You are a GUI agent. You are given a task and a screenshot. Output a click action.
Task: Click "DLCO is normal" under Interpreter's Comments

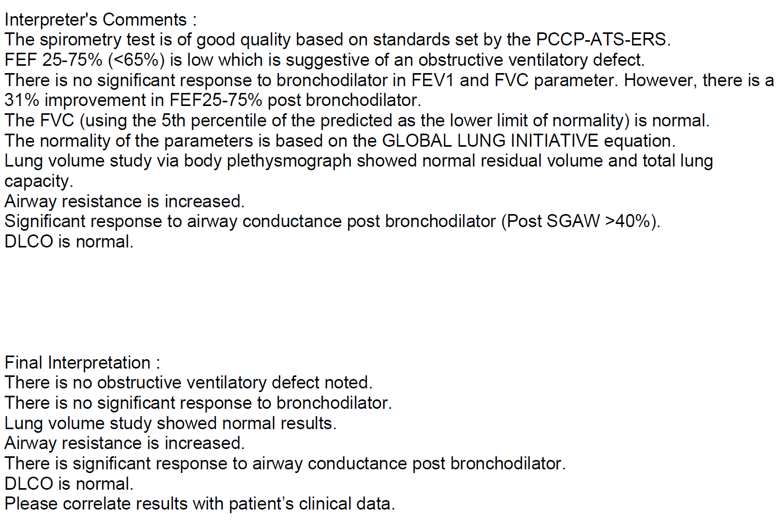point(69,242)
